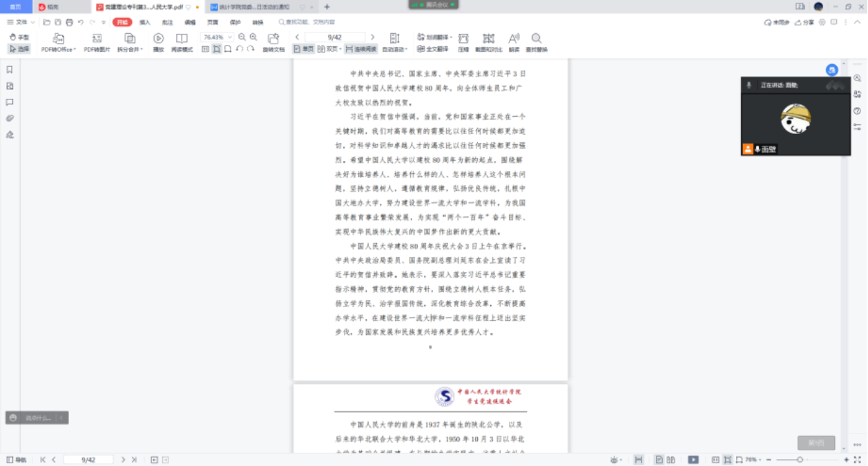
Task: Toggle Continuous reading (连续阅读) mode
Action: tap(361, 49)
